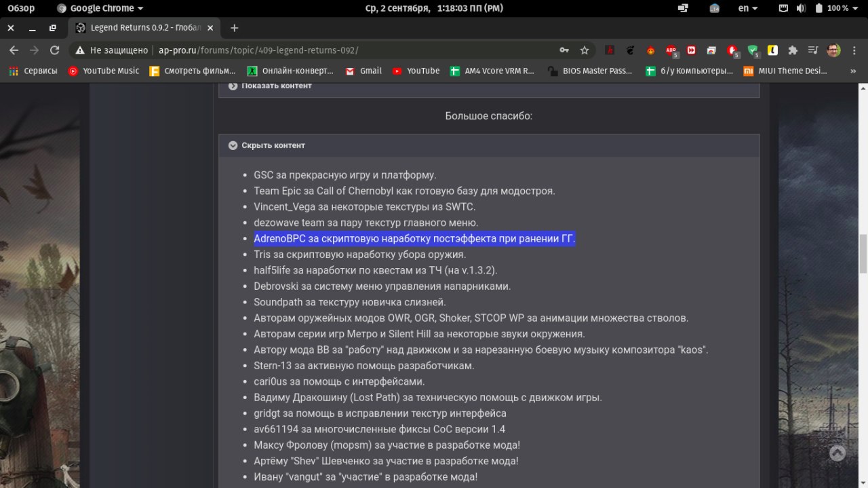Open the YouTube Music bookmark
This screenshot has height=488, width=868.
(x=104, y=71)
